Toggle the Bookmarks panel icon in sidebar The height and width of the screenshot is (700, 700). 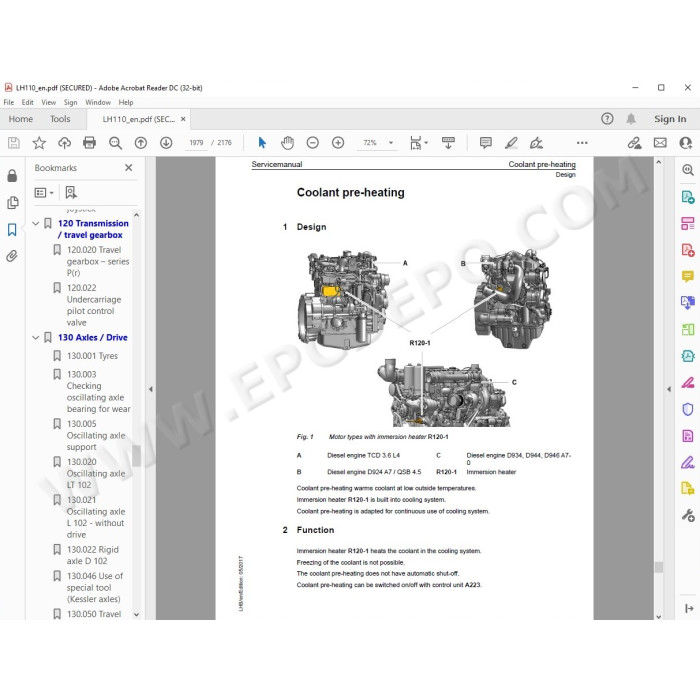click(12, 230)
